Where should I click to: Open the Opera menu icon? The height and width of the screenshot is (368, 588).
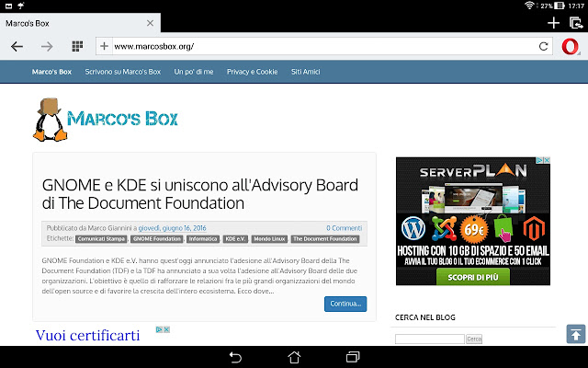570,47
